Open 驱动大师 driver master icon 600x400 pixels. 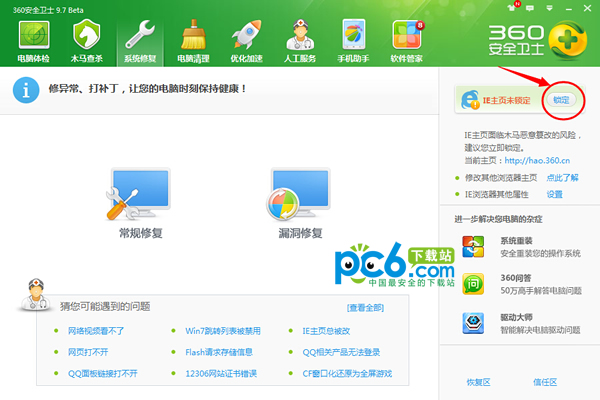click(x=473, y=323)
